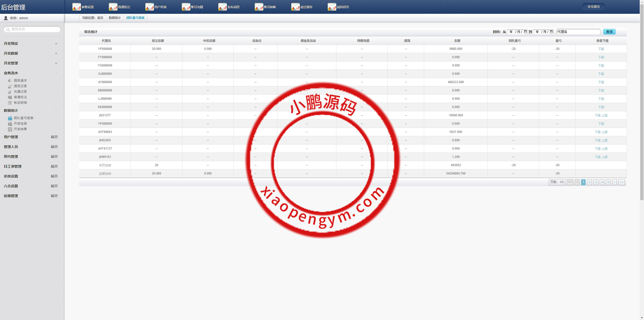Collapse the 业务流水 menu section
This screenshot has height=320, width=644.
click(x=56, y=73)
